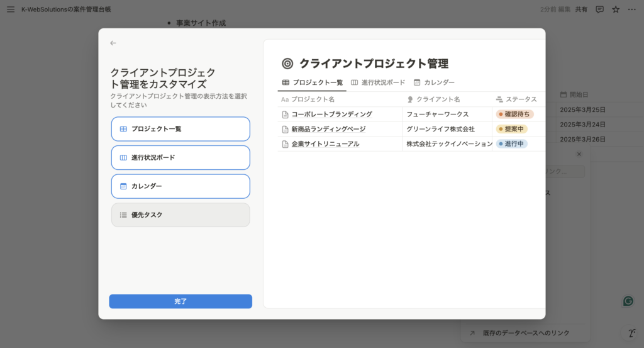
Task: Toggle the プロジェクト一覧 view option
Action: tap(180, 129)
